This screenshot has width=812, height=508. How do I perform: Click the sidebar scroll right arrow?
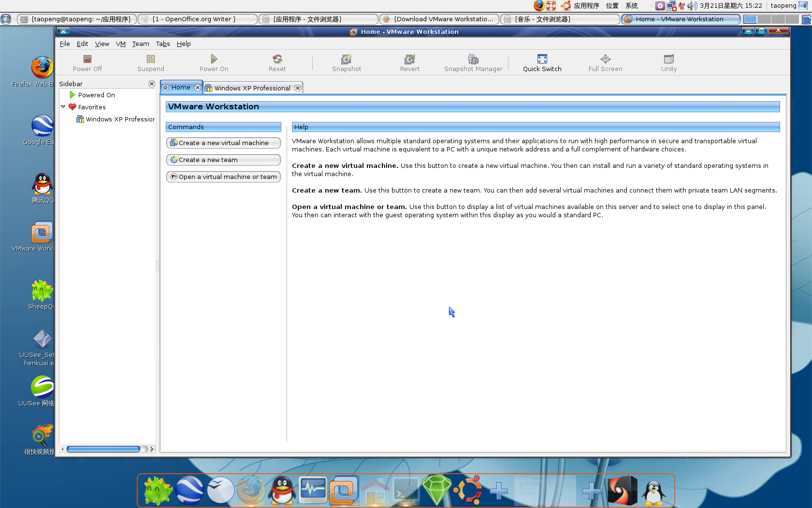tap(152, 449)
